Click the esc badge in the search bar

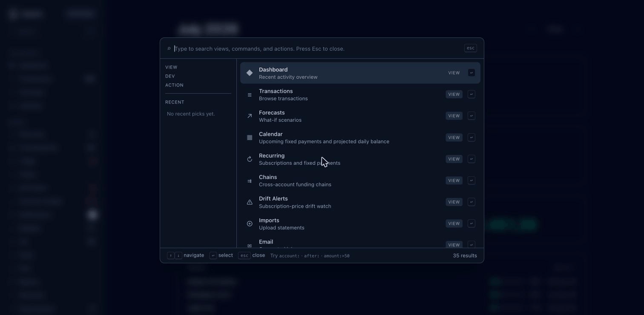tap(471, 48)
